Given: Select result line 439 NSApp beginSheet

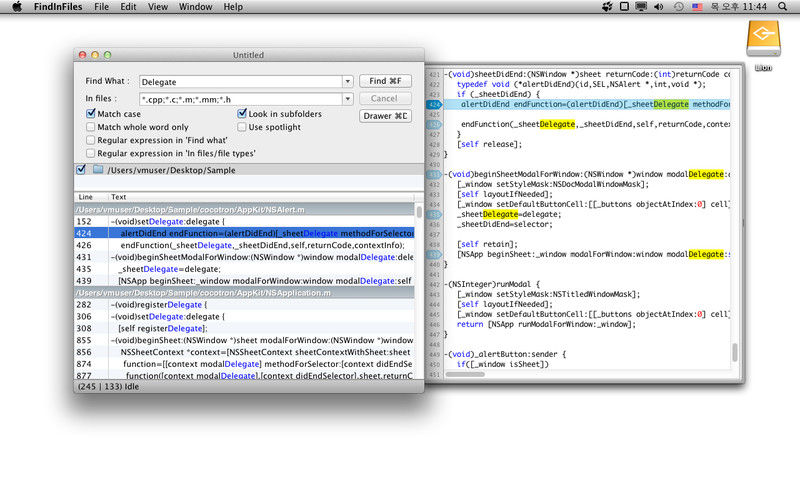Looking at the screenshot, I should 244,281.
